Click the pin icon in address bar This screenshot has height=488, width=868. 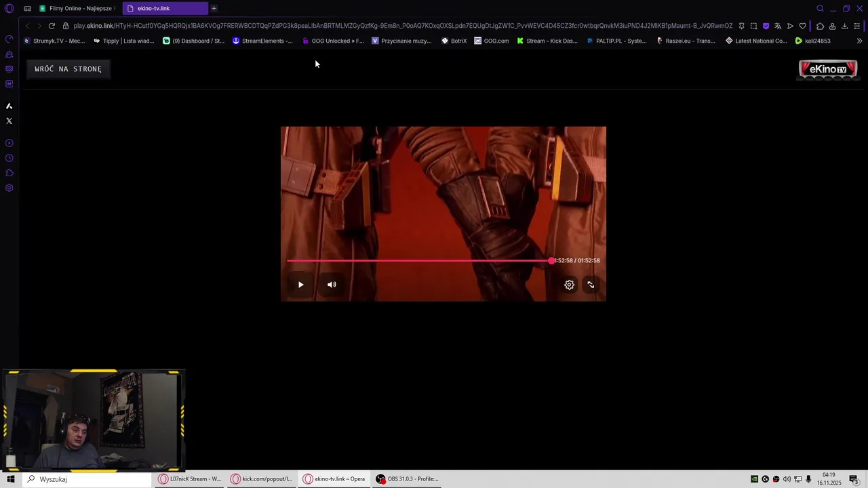741,26
